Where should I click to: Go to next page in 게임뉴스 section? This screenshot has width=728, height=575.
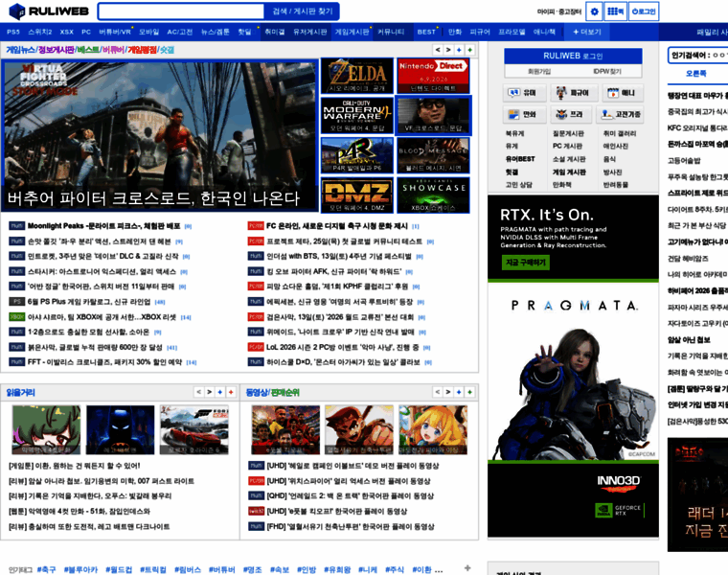coord(448,50)
